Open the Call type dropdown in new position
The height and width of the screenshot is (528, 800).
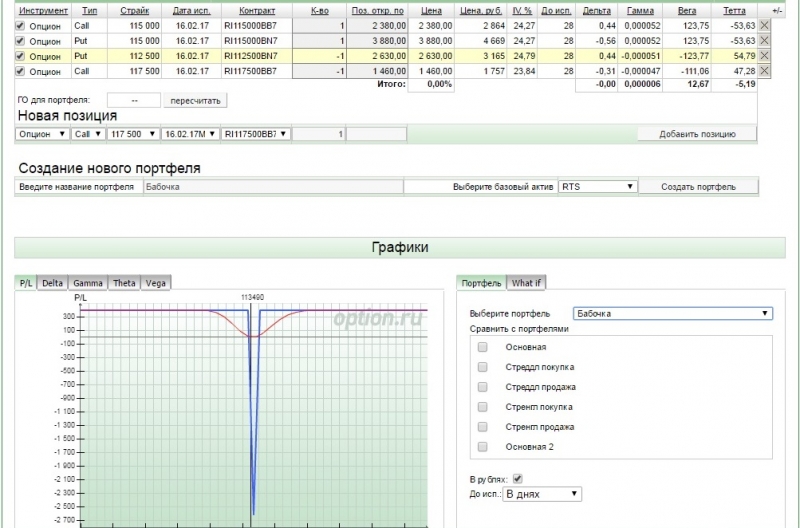(x=88, y=134)
